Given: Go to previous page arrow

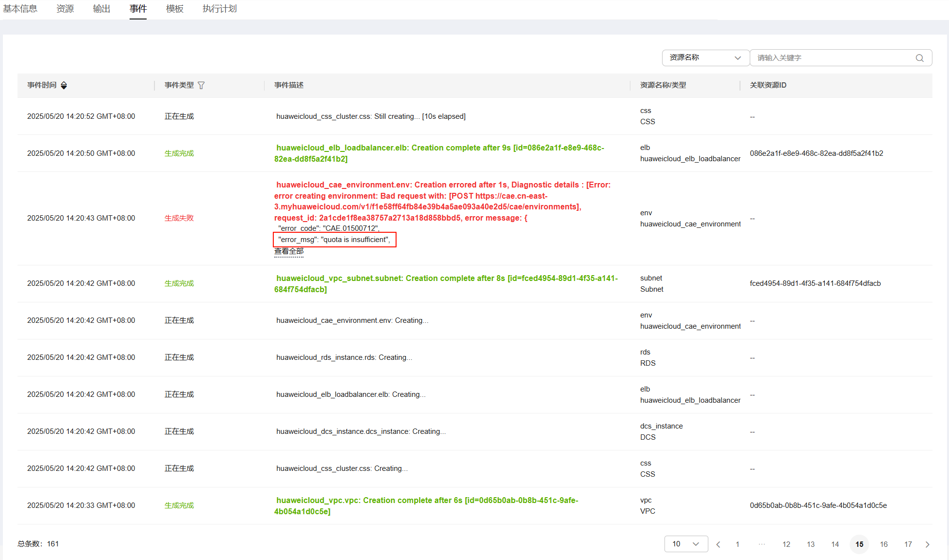Looking at the screenshot, I should 718,544.
